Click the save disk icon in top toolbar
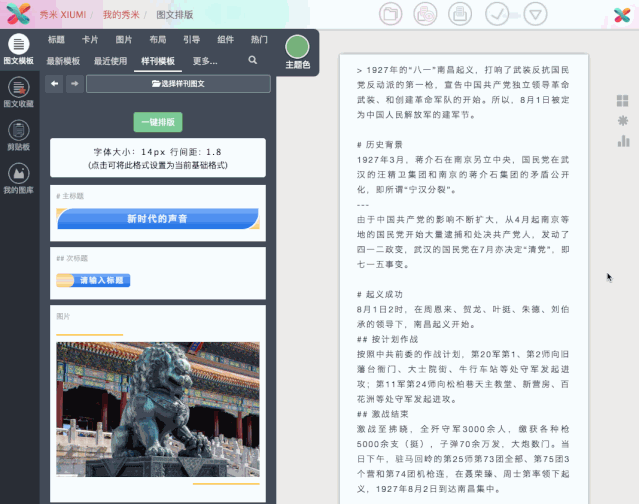This screenshot has width=639, height=504. [x=460, y=14]
